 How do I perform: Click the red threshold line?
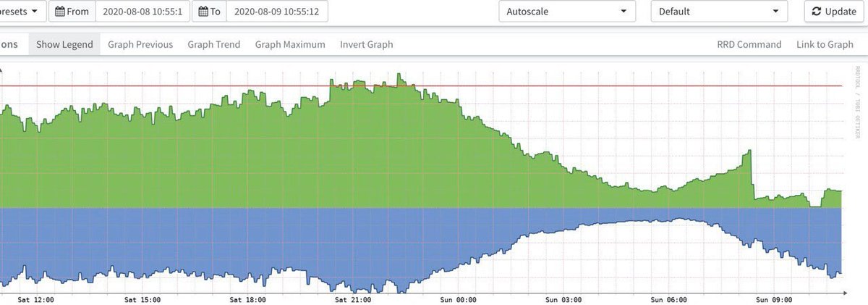click(422, 86)
